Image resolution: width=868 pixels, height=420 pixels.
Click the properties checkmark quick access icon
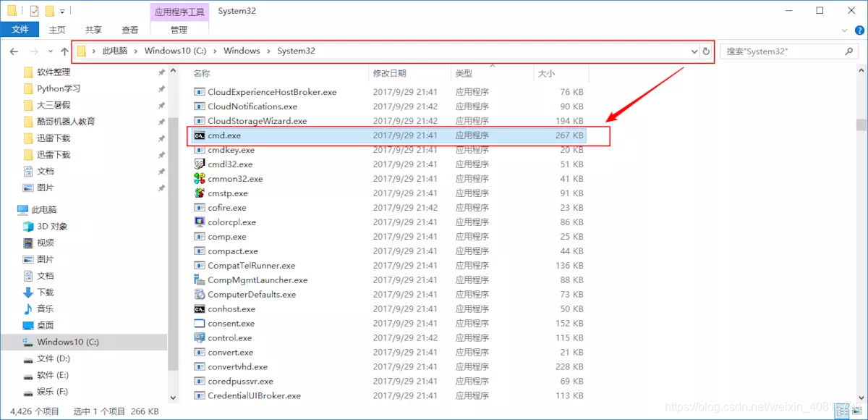click(34, 11)
